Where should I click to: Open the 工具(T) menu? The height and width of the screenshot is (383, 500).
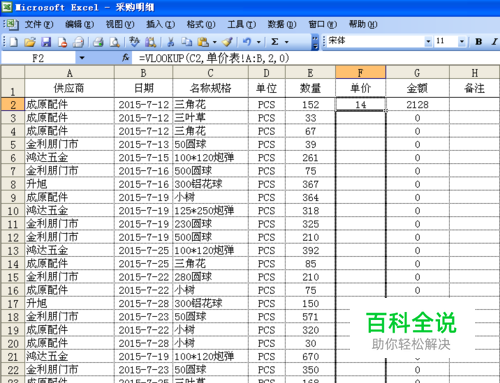point(242,24)
